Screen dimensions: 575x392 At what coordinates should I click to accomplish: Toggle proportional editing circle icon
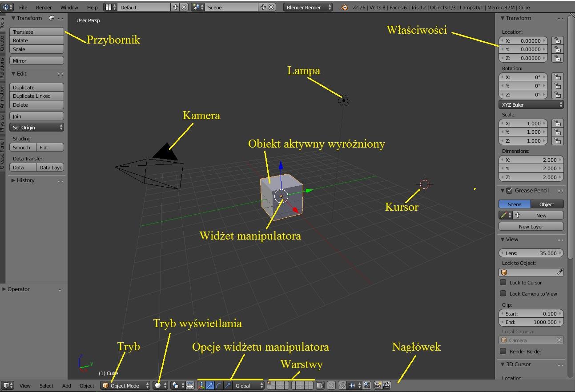pos(331,385)
